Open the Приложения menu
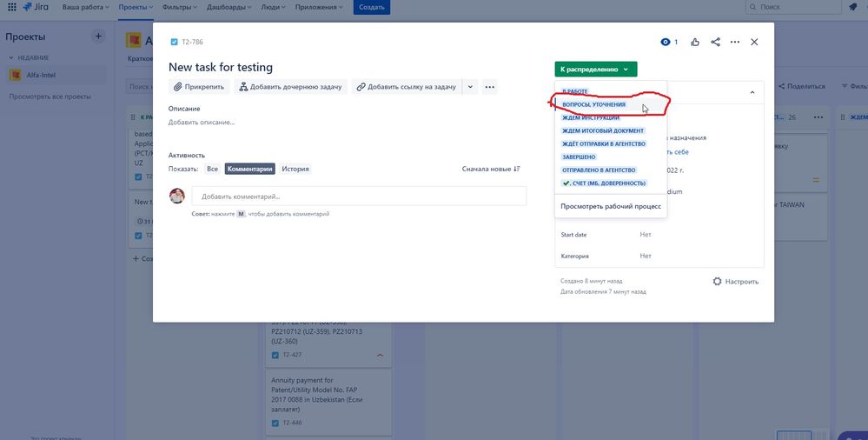Screen dimensions: 868x440 pyautogui.click(x=319, y=7)
